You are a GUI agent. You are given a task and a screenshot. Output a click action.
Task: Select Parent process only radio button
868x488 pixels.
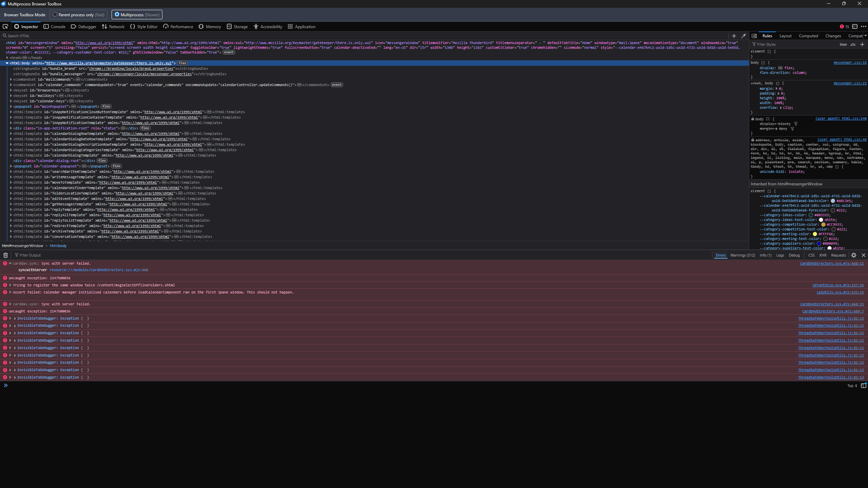tap(55, 15)
